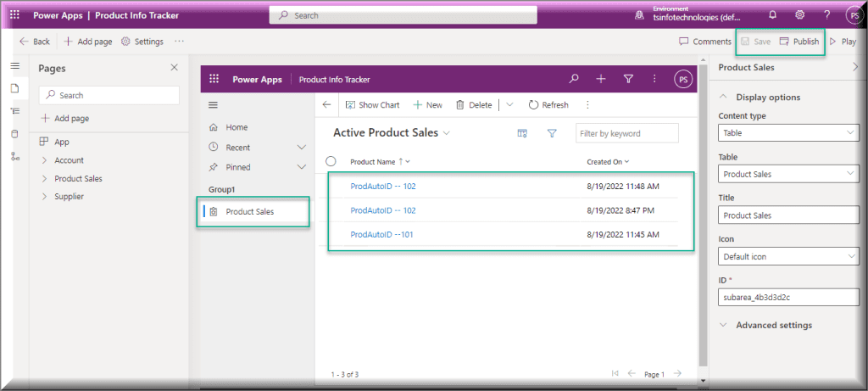Expand the Advanced settings section
The image size is (868, 391).
coord(723,325)
